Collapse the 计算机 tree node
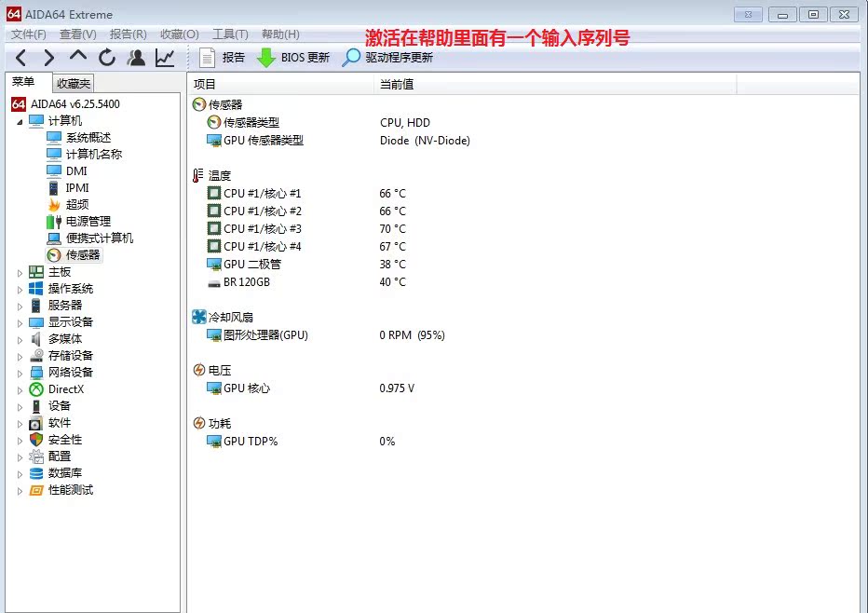The height and width of the screenshot is (613, 868). (20, 121)
